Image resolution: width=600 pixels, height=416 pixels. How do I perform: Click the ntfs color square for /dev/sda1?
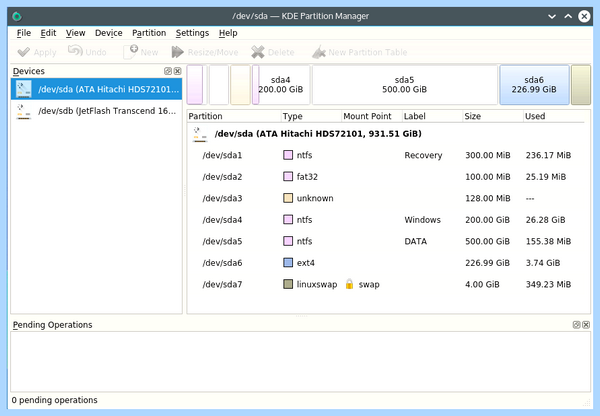[x=288, y=155]
